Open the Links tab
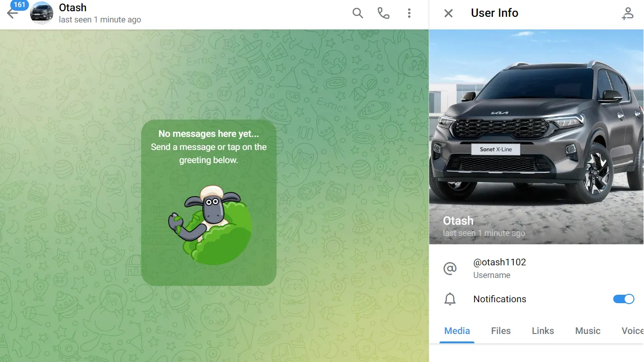The width and height of the screenshot is (644, 362). [x=543, y=331]
